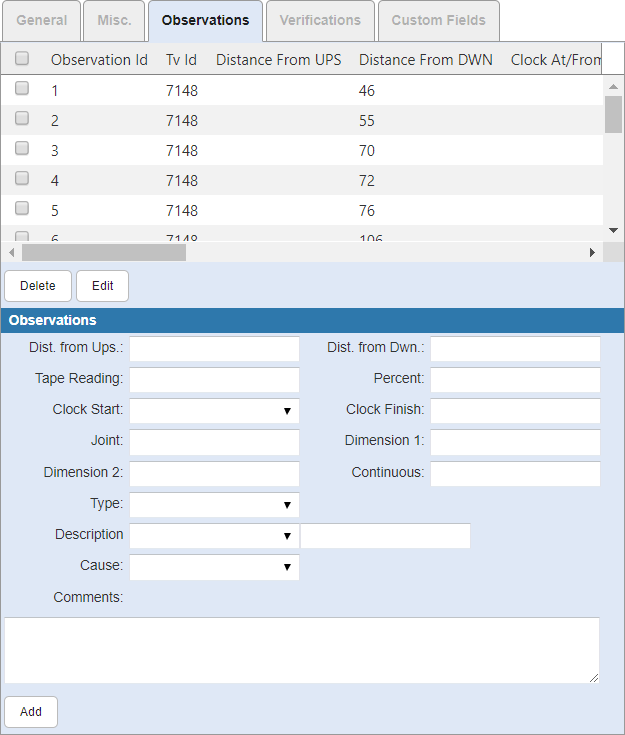The height and width of the screenshot is (735, 625).
Task: Select checkbox for observation row 3
Action: pos(22,149)
